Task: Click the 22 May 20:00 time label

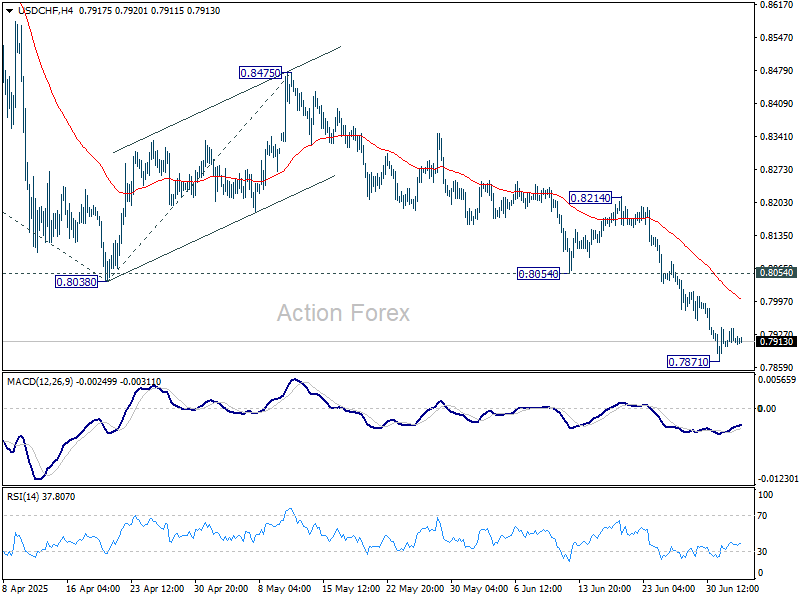Action: pyautogui.click(x=415, y=588)
